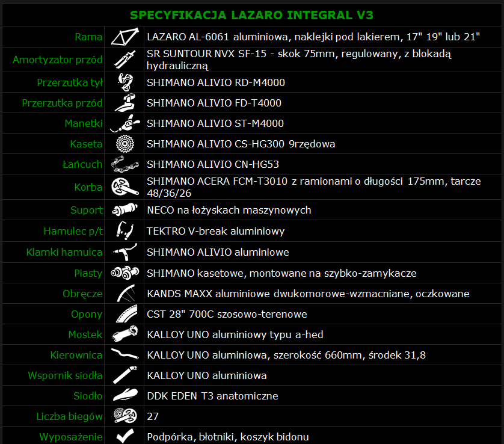Image resolution: width=504 pixels, height=444 pixels.
Task: Click the front derailleur icon
Action: coord(125,103)
